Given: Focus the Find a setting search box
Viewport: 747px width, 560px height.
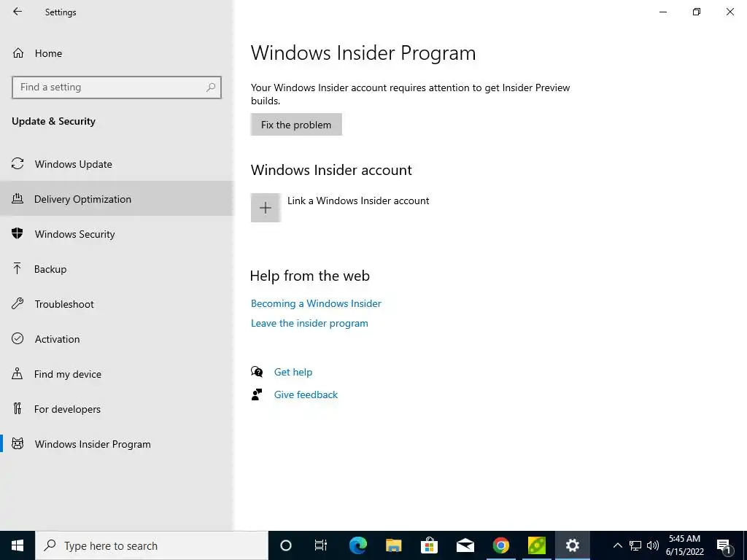Looking at the screenshot, I should click(x=117, y=87).
